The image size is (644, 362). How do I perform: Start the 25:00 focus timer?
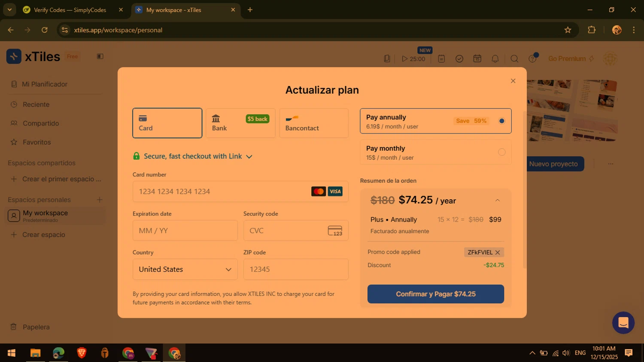click(413, 59)
